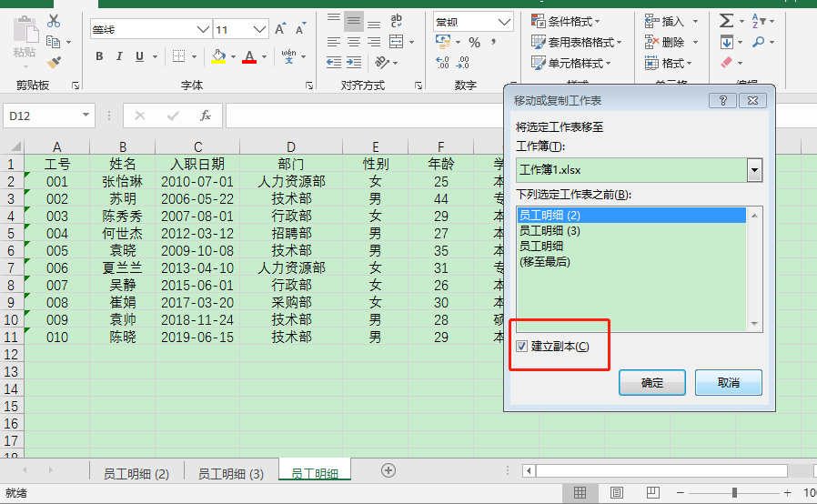This screenshot has height=504, width=817.
Task: Click the Wrap Text icon
Action: click(x=397, y=21)
